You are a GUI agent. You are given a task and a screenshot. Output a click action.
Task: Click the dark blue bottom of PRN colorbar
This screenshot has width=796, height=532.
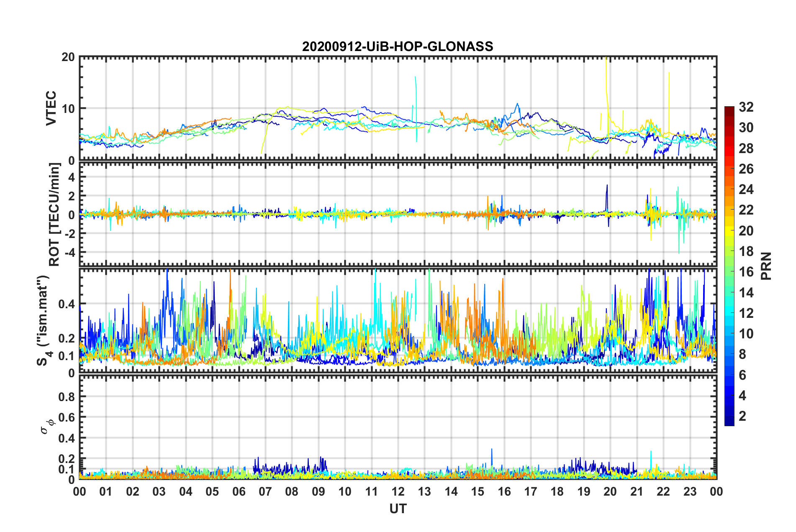729,421
